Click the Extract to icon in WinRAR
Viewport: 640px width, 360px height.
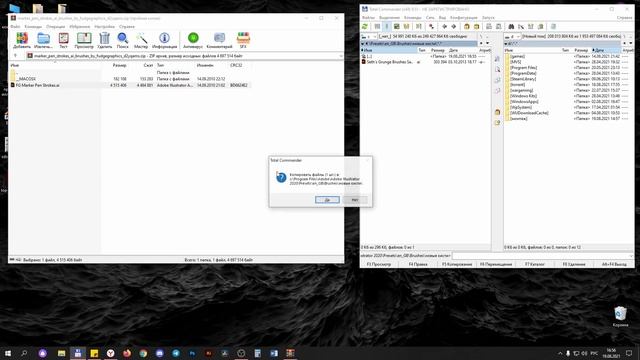[x=43, y=41]
